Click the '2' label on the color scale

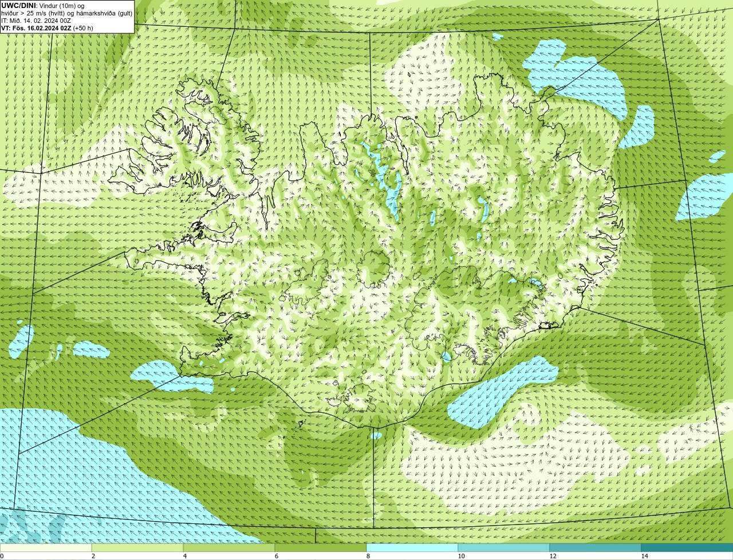[x=93, y=556]
